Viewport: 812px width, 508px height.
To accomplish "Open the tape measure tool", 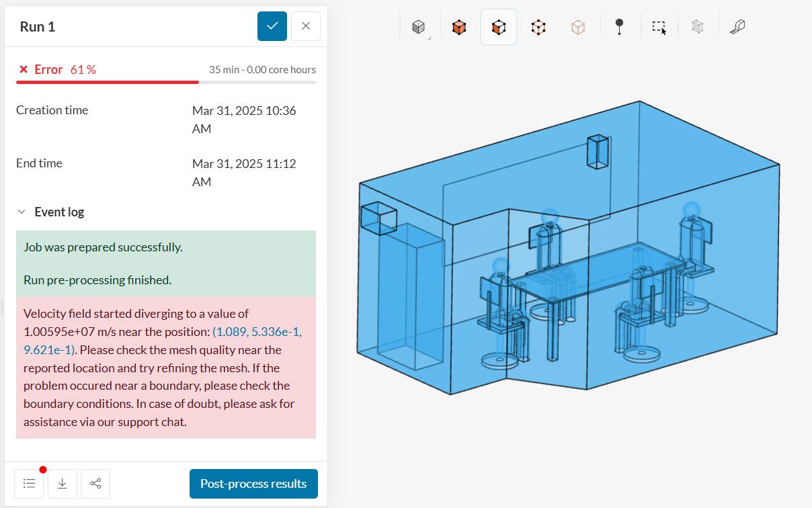I will coord(737,27).
